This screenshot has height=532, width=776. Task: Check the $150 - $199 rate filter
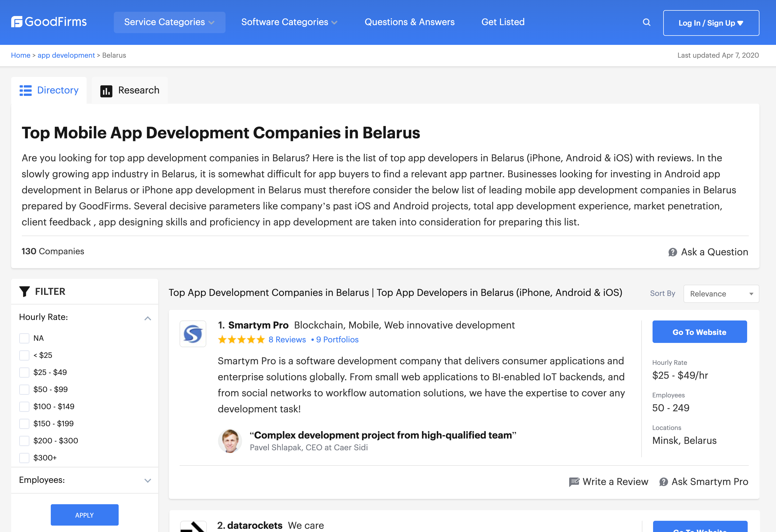[24, 424]
